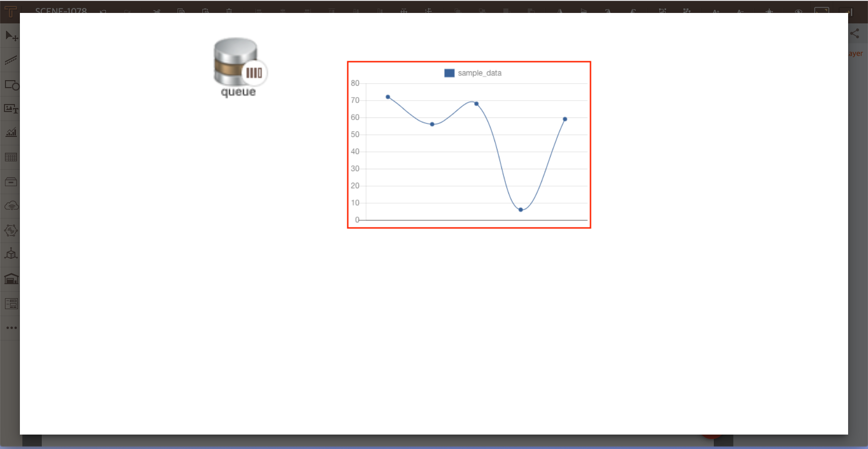This screenshot has height=449, width=868.
Task: Show more component groups via ellipsis icon
Action: (11, 328)
